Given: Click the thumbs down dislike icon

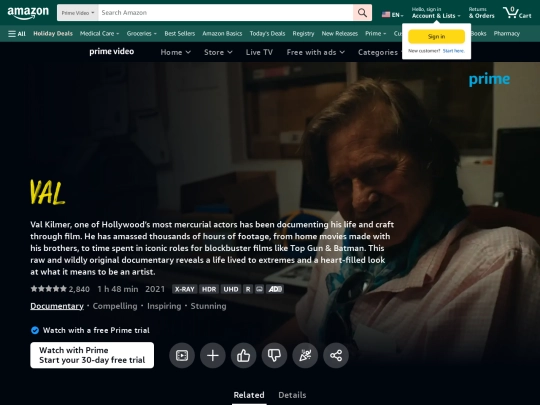Looking at the screenshot, I should click(x=274, y=355).
